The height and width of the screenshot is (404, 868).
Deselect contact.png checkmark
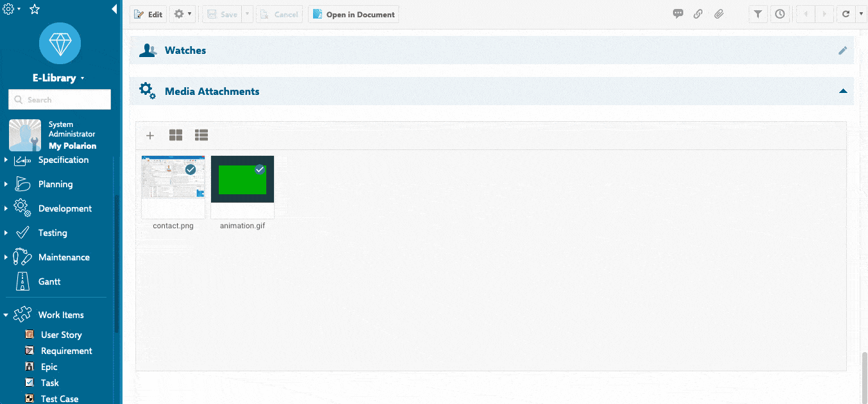click(x=191, y=170)
